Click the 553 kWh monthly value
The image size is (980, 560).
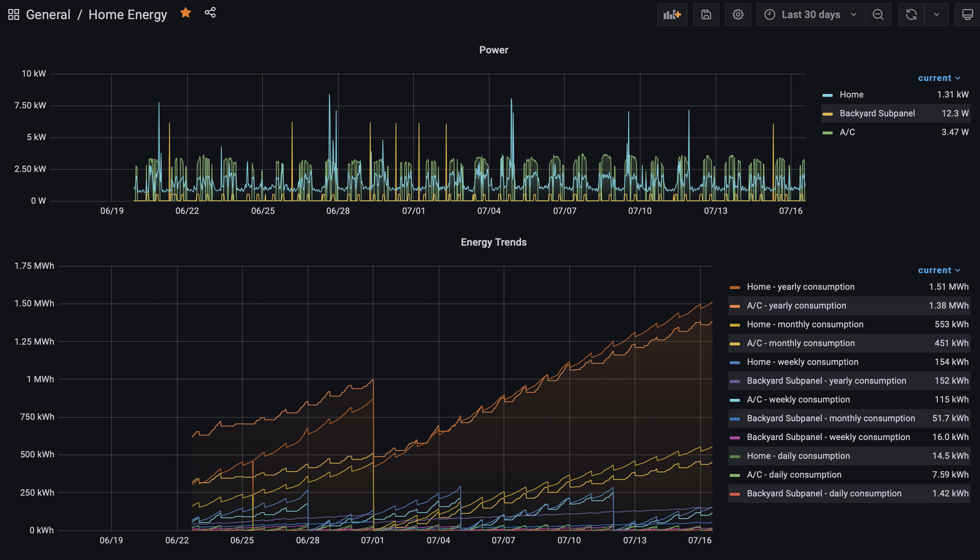(951, 324)
